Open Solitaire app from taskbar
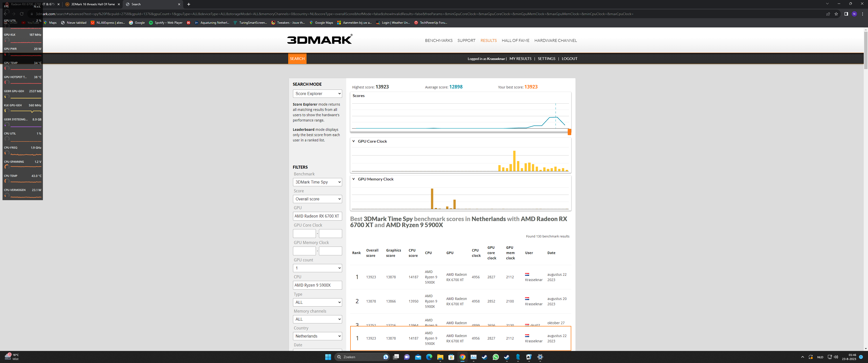 [x=529, y=357]
